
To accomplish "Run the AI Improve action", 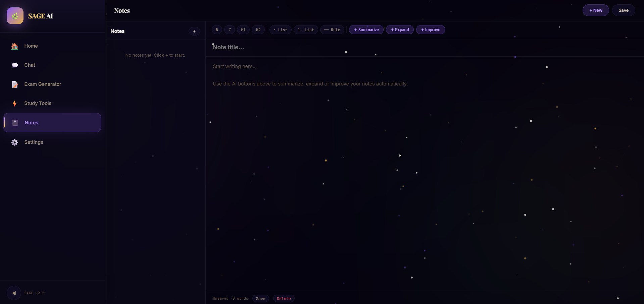I will (431, 30).
